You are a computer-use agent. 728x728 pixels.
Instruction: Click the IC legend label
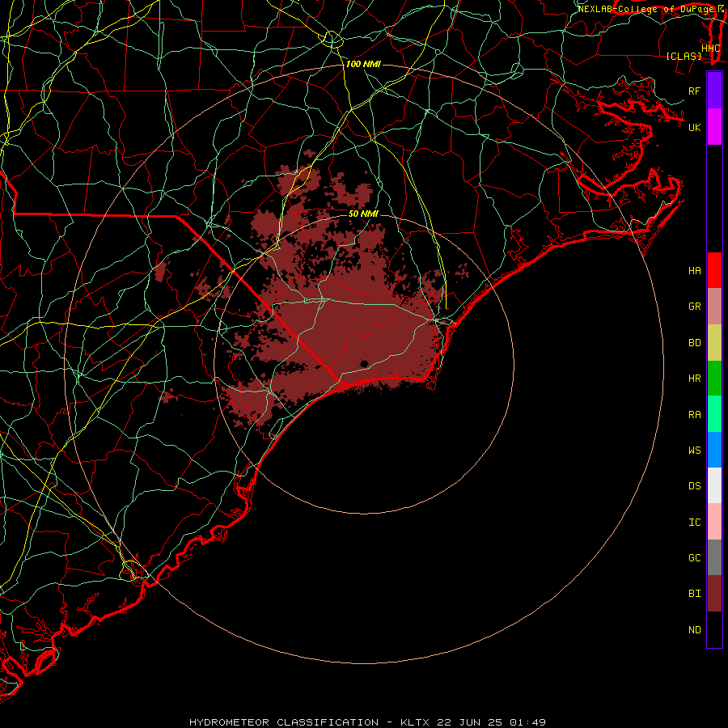point(695,523)
